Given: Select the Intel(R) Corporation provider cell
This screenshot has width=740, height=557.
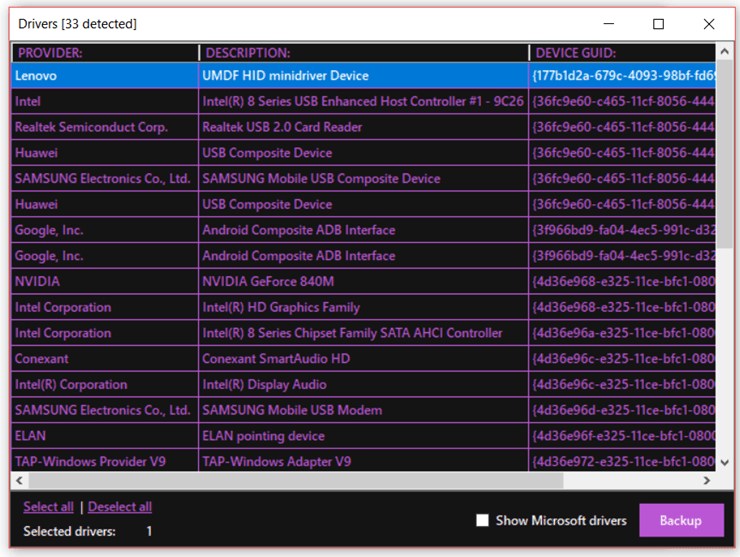Looking at the screenshot, I should pyautogui.click(x=105, y=384).
